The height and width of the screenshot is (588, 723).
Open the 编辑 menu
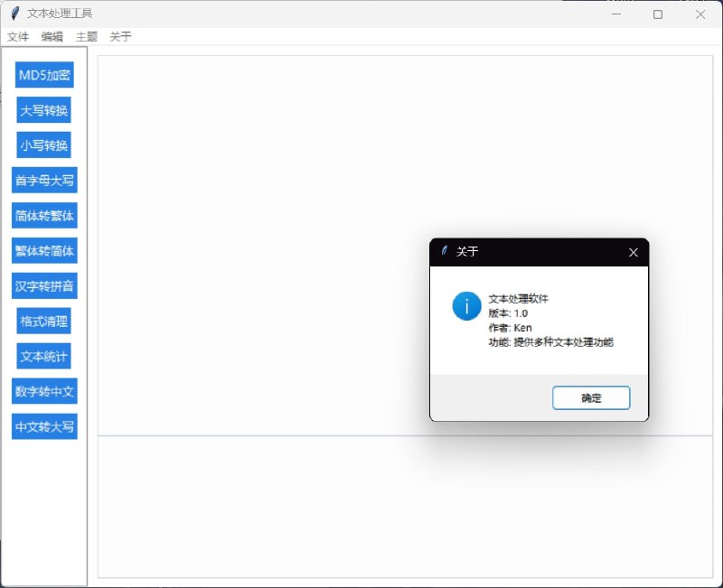pos(52,36)
